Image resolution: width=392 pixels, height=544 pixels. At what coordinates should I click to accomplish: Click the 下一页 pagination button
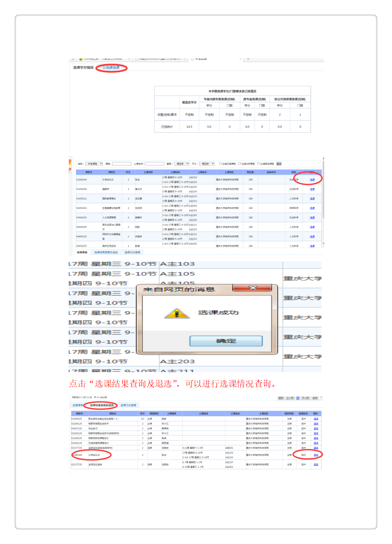(305, 398)
